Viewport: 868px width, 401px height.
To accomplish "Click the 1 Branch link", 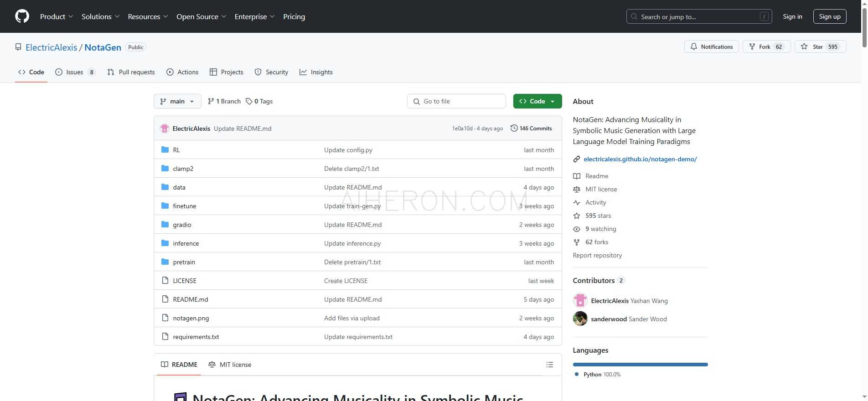I will tap(224, 101).
